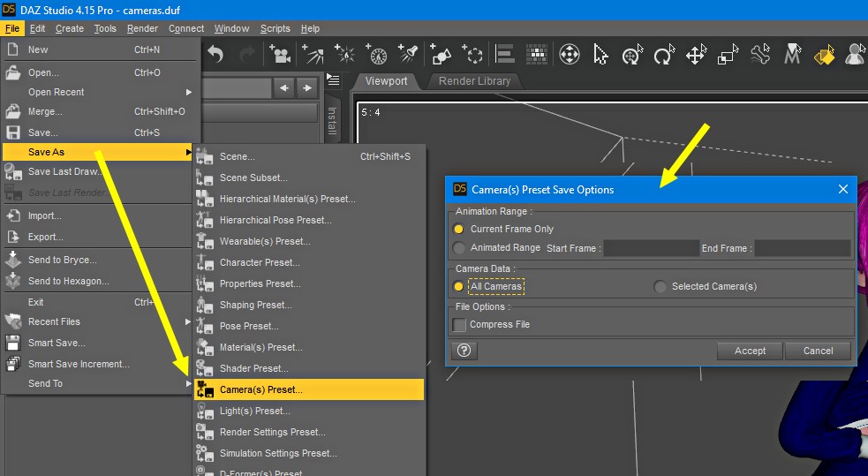Close the Camera(s) Preset Save Options dialog
Screen dimensions: 868x476
click(x=843, y=189)
